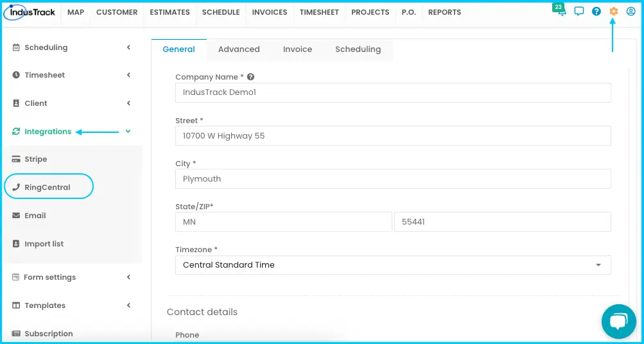Click the help question mark icon in header
The height and width of the screenshot is (344, 644).
coord(596,12)
